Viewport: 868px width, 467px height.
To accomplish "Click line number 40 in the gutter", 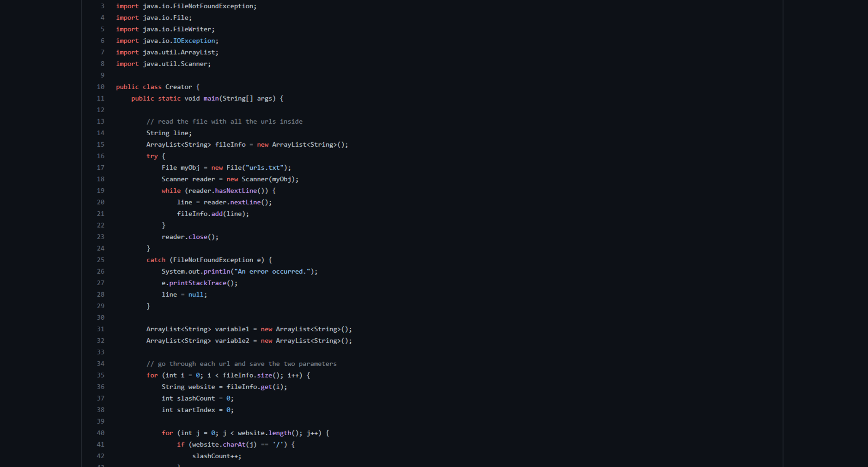I will [x=101, y=433].
